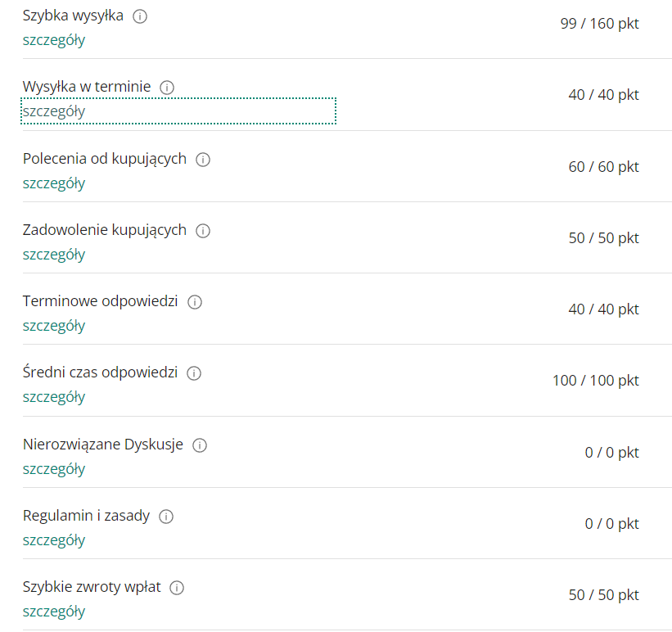Screen dimensions: 672x632
Task: Click info icon next to Zadowolenie kupujących
Action: (x=203, y=231)
